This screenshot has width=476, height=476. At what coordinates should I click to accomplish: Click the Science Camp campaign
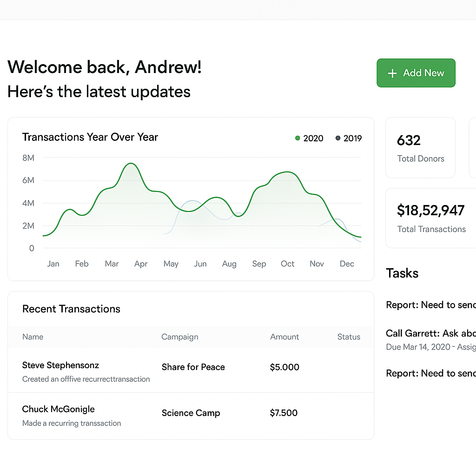click(191, 413)
